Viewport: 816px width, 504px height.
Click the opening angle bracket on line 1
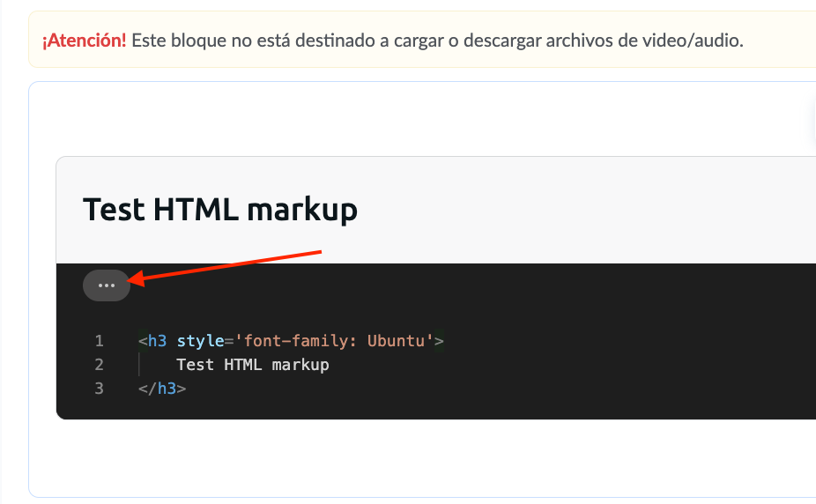[x=142, y=341]
